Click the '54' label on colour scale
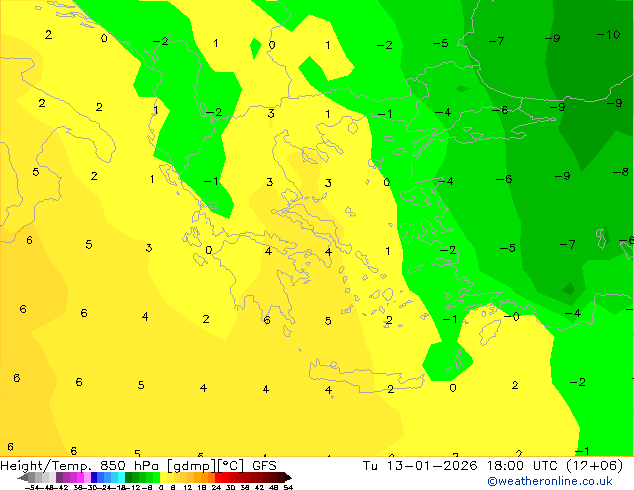The image size is (634, 490). tap(288, 487)
